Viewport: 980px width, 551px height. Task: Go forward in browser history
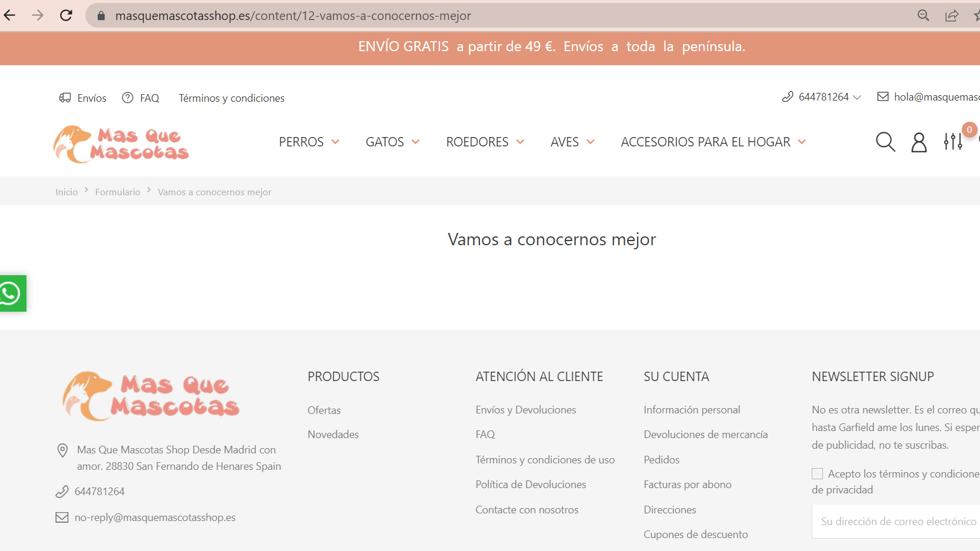(x=38, y=15)
